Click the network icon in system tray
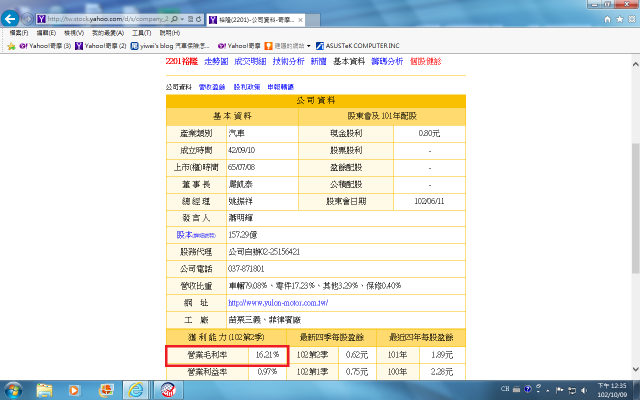 pos(572,390)
